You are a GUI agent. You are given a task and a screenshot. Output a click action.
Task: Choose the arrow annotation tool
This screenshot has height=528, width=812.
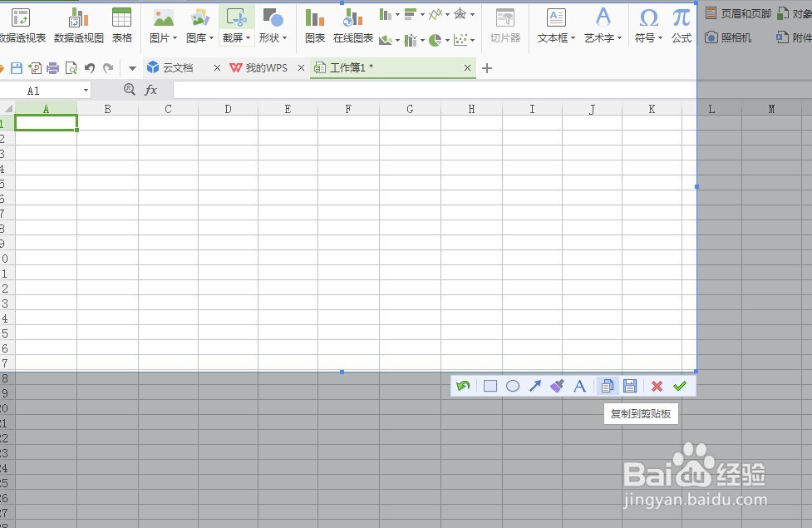click(x=535, y=386)
